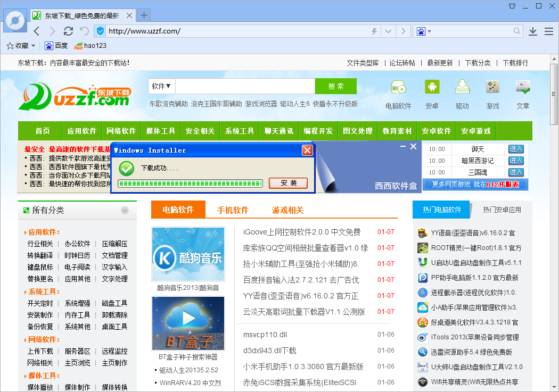Click the blue security shield in address bar

click(101, 31)
